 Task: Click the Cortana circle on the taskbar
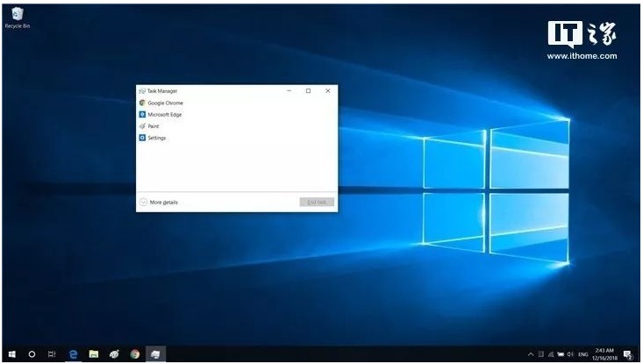(x=32, y=354)
